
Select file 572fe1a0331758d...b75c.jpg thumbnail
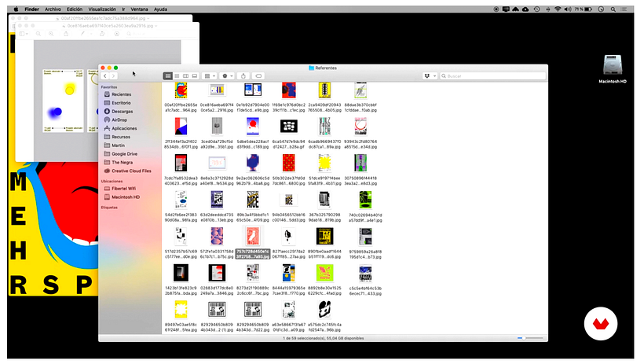(x=217, y=236)
